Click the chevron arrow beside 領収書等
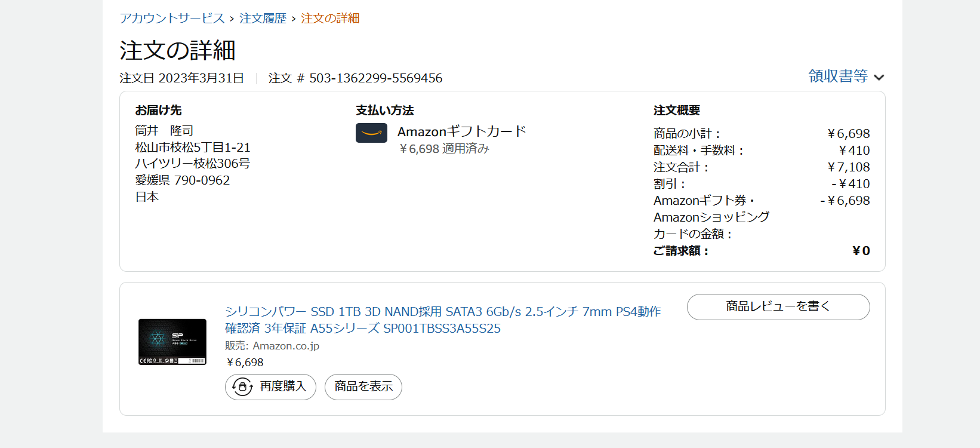The image size is (980, 448). pos(879,77)
